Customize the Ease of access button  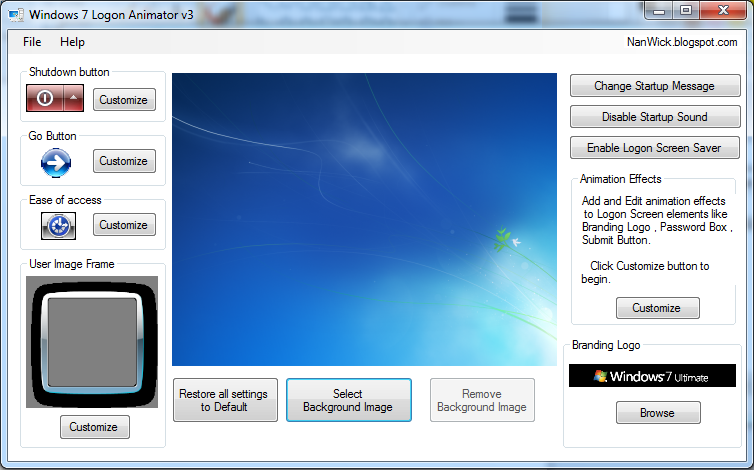click(x=124, y=225)
